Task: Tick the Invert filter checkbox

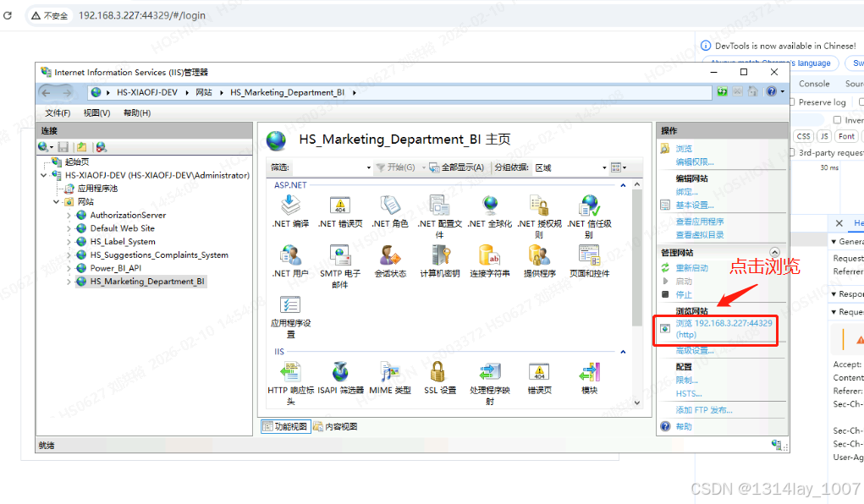Action: pos(838,120)
